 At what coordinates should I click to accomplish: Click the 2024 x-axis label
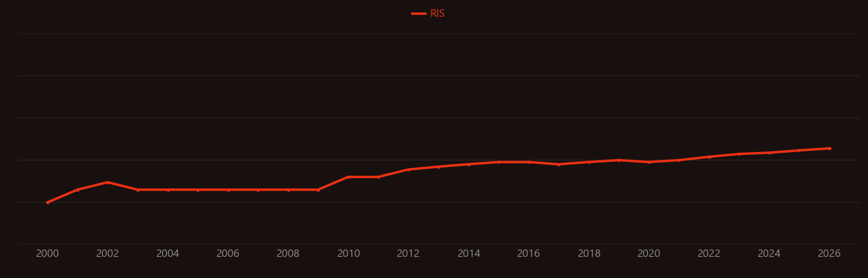(769, 254)
